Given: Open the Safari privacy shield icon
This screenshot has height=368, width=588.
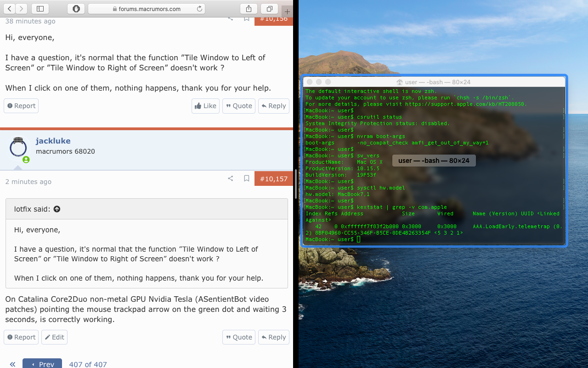Looking at the screenshot, I should 76,9.
